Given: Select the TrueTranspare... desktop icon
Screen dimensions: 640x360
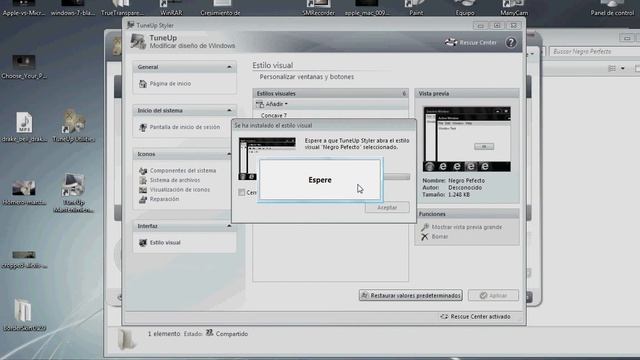Looking at the screenshot, I should coord(122,8).
